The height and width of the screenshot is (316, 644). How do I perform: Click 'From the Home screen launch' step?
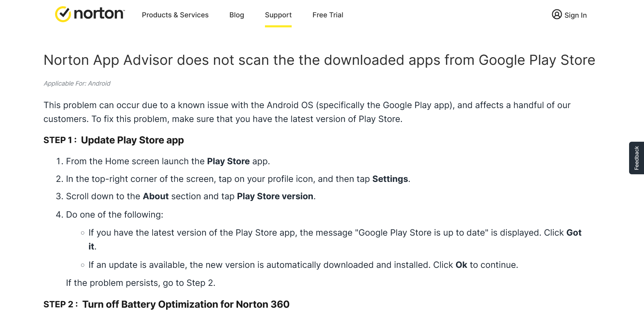pyautogui.click(x=168, y=161)
